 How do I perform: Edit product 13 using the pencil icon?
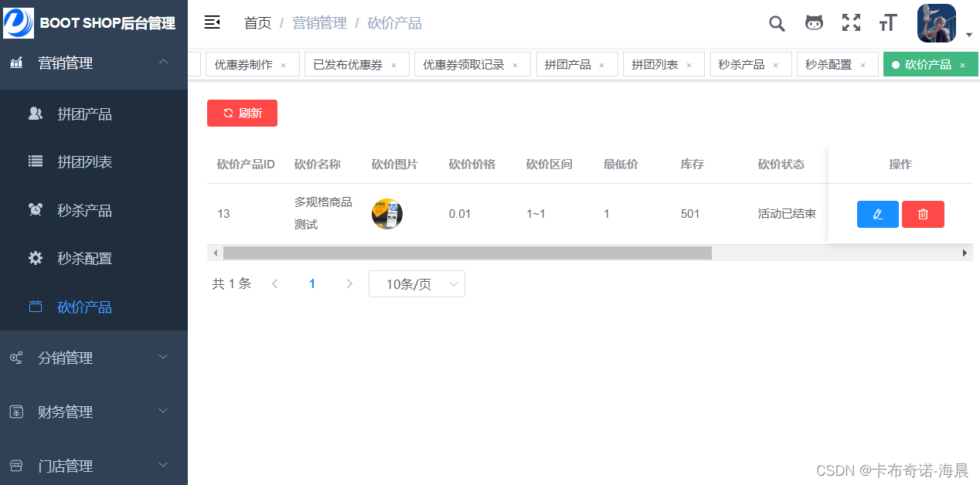877,214
